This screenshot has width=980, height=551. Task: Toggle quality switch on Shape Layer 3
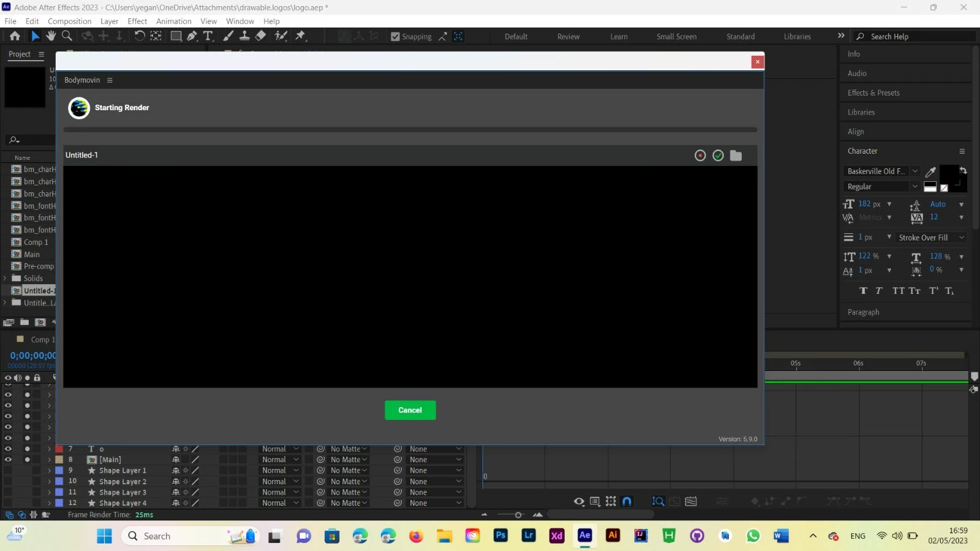(x=195, y=493)
